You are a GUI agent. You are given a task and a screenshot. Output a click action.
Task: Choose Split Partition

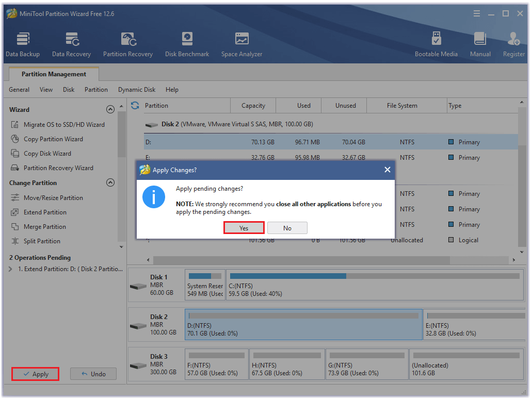click(x=36, y=241)
